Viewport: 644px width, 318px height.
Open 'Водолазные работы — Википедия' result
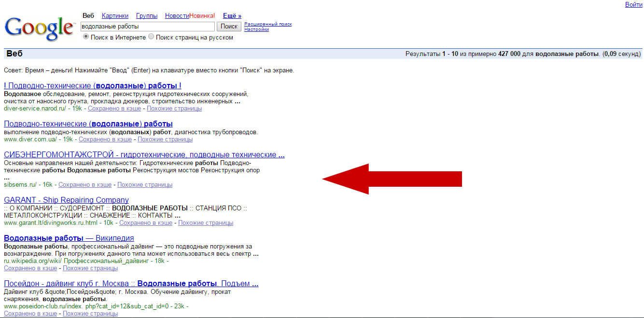69,238
